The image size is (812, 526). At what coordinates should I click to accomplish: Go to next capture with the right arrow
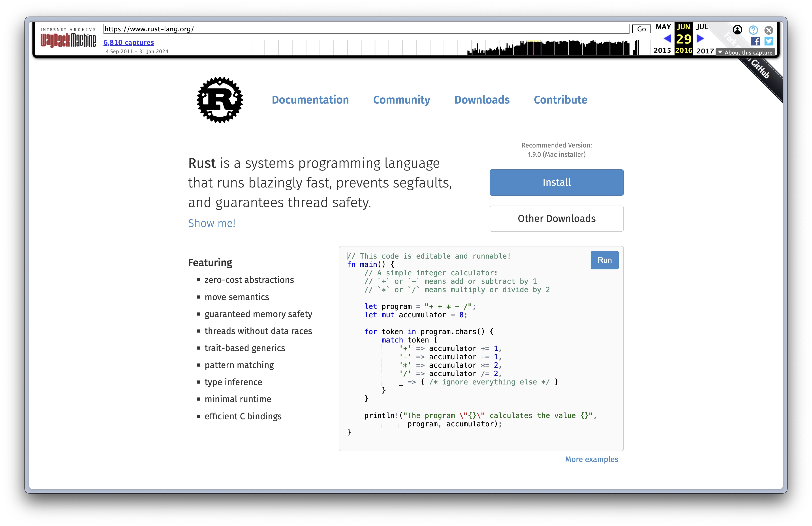coord(700,39)
